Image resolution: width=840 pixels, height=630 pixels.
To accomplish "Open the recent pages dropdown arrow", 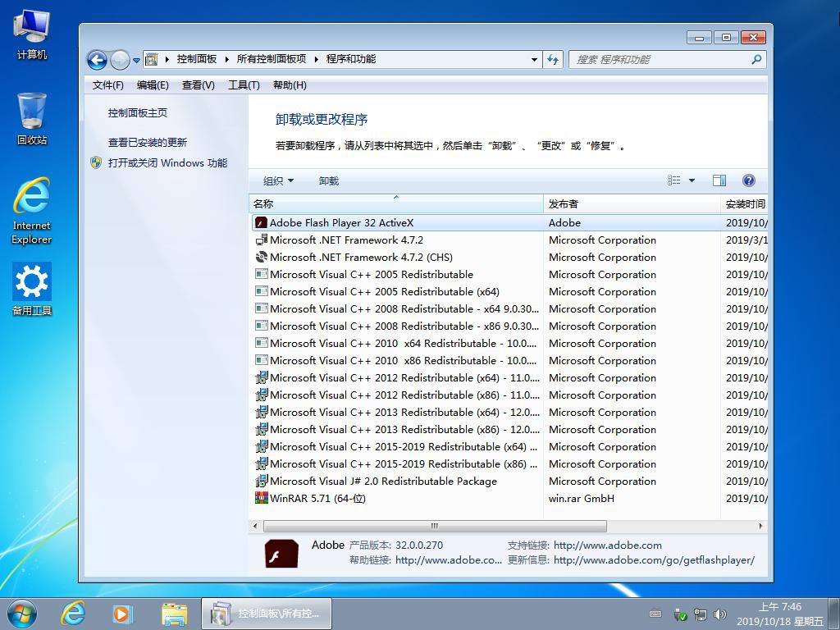I will 137,60.
